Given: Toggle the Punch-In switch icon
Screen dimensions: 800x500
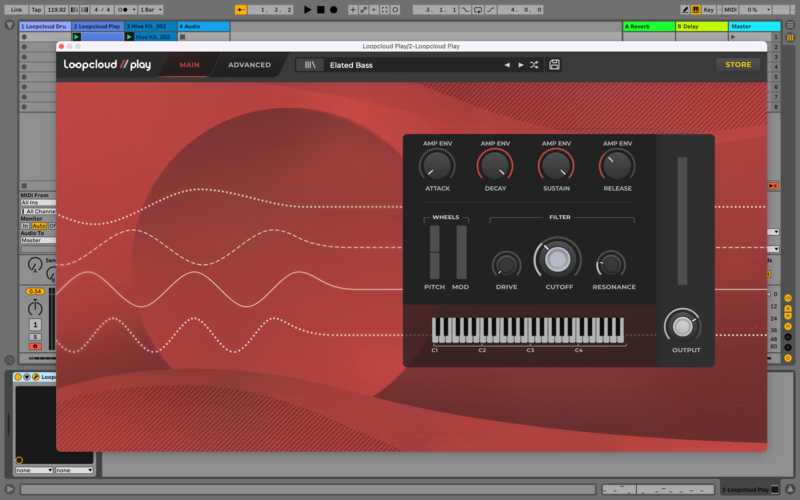Looking at the screenshot, I should [x=465, y=10].
